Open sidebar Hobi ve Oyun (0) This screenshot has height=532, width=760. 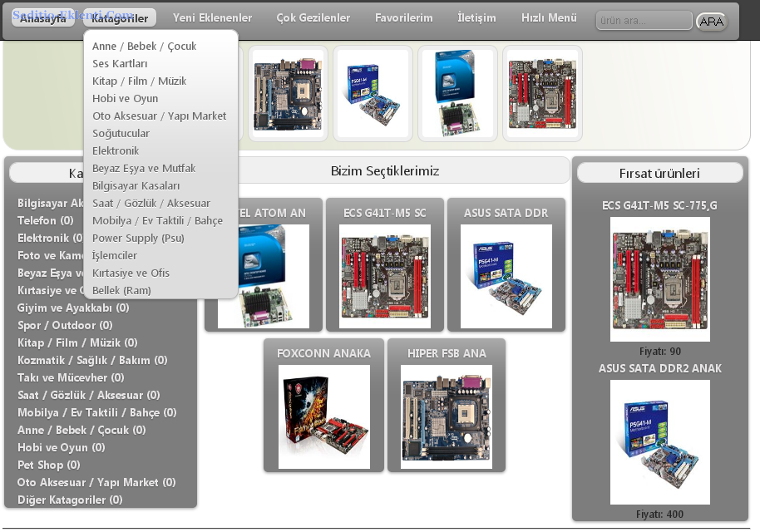click(61, 447)
